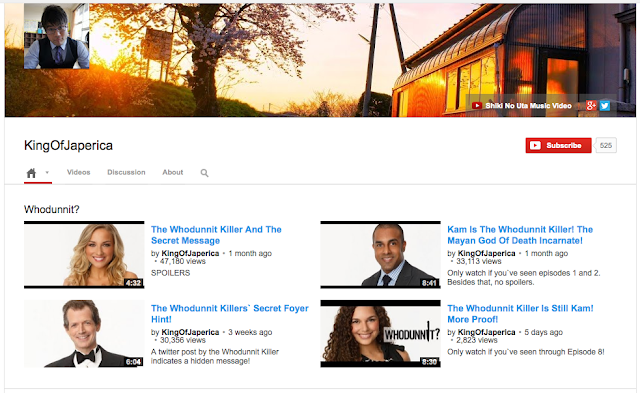The image size is (640, 393).
Task: Click the '30,356 views' text
Action: [183, 340]
